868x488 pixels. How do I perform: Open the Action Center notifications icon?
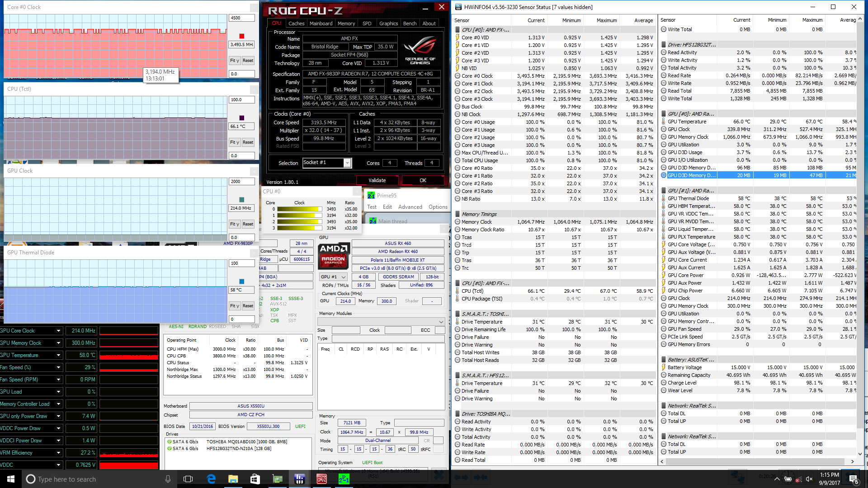[x=854, y=479]
